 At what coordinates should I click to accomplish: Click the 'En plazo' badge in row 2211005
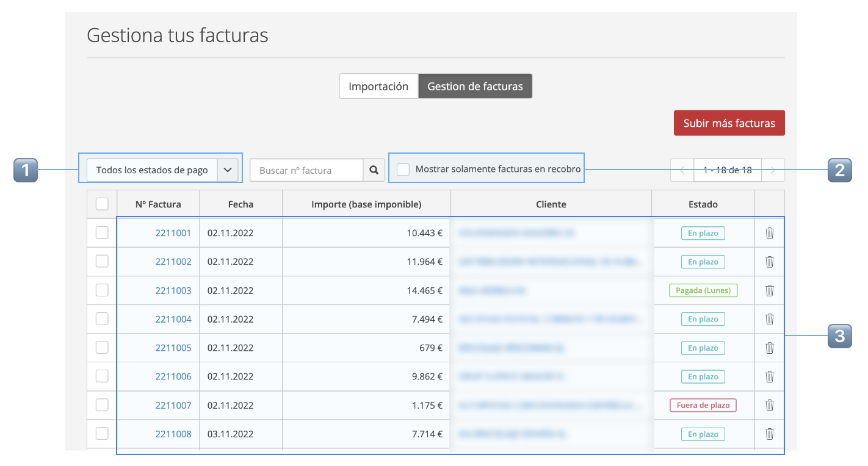coord(703,348)
